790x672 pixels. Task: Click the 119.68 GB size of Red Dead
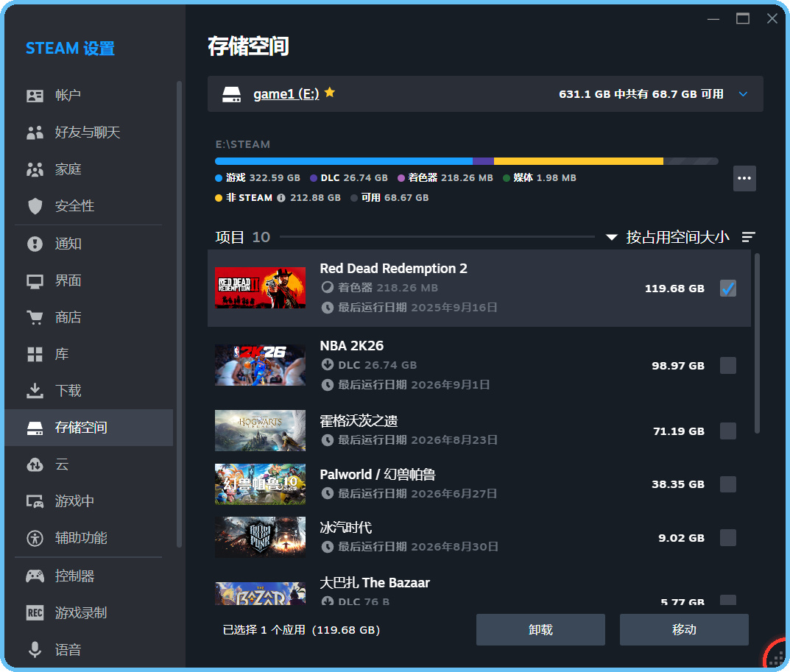[674, 289]
